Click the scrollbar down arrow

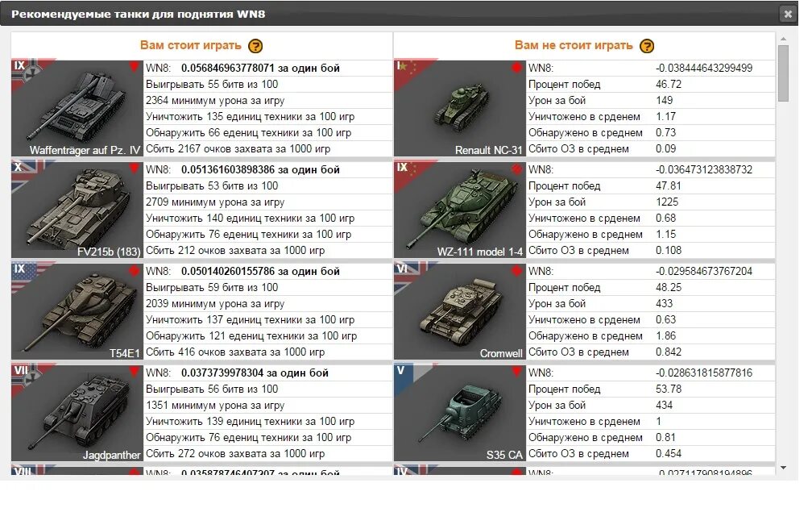click(x=783, y=468)
